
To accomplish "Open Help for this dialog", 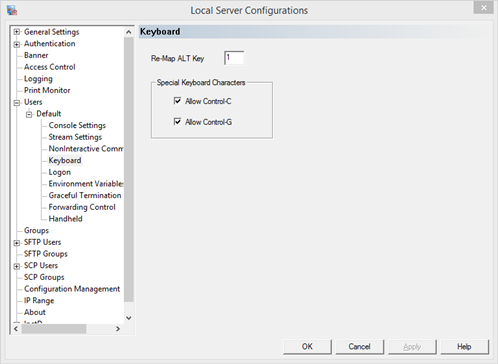I will 464,347.
